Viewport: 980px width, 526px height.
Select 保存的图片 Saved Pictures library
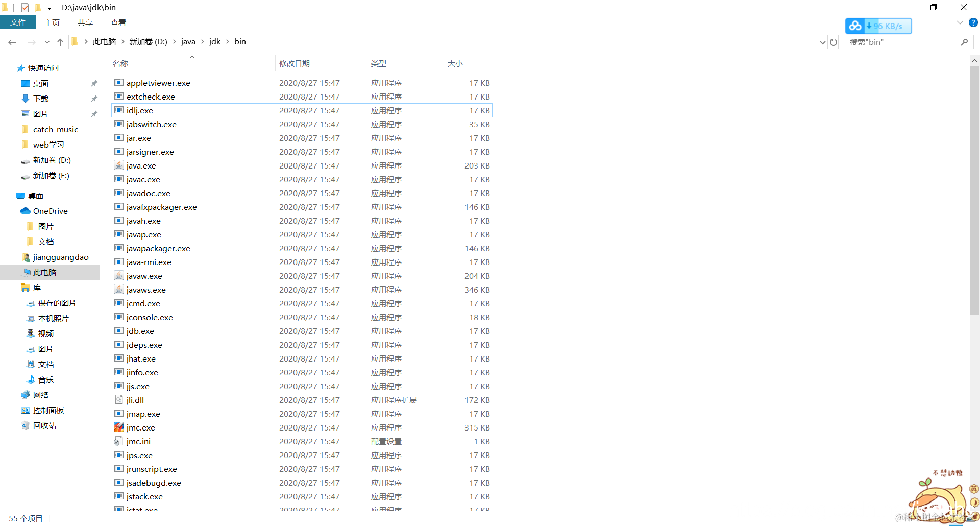[x=52, y=303]
